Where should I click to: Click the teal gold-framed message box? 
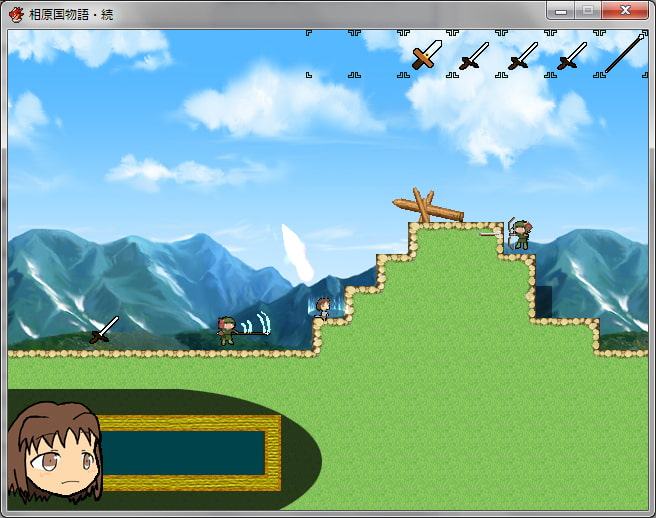click(183, 453)
